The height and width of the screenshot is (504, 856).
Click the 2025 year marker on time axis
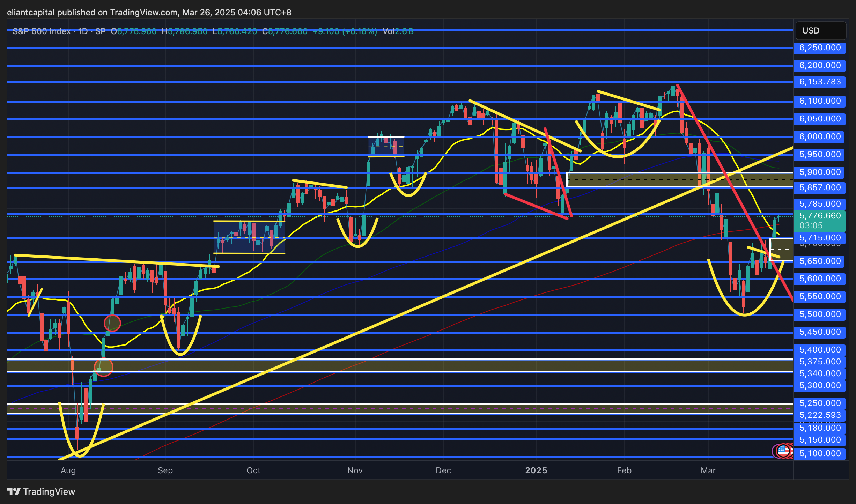click(536, 470)
